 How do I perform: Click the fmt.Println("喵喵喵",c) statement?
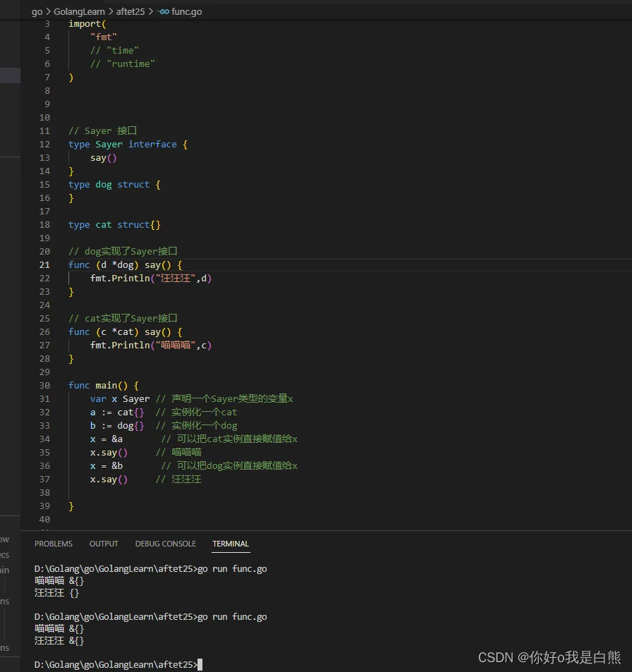click(x=151, y=345)
